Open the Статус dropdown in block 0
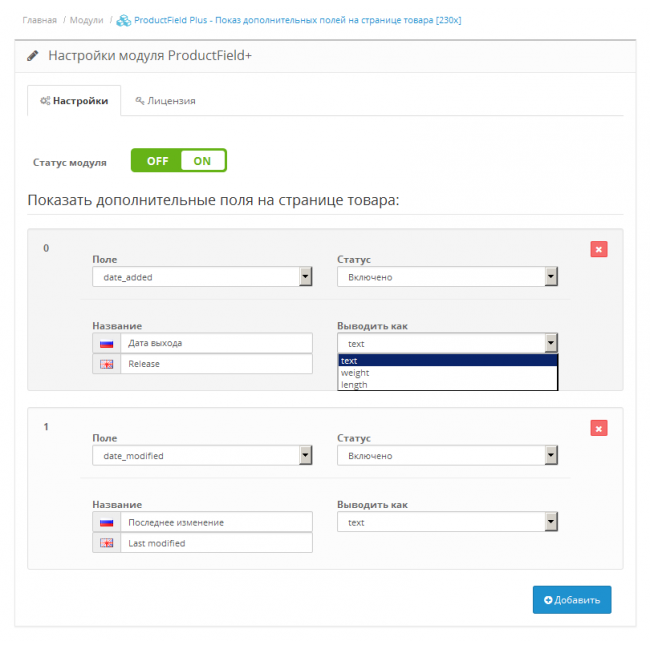Image resolution: width=650 pixels, height=650 pixels. click(x=446, y=277)
